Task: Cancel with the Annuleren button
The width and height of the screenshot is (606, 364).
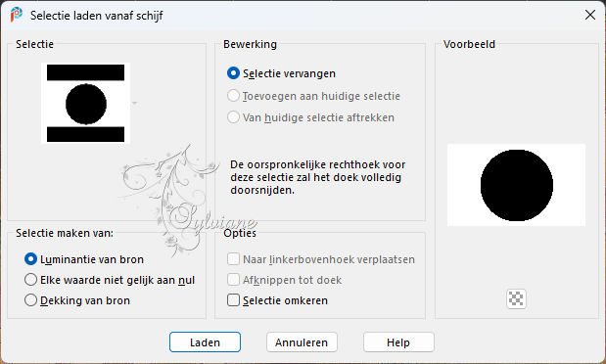Action: [x=302, y=342]
